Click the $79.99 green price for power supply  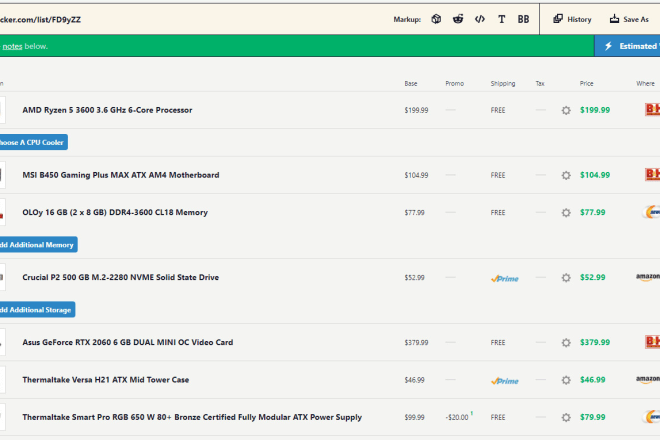click(593, 417)
